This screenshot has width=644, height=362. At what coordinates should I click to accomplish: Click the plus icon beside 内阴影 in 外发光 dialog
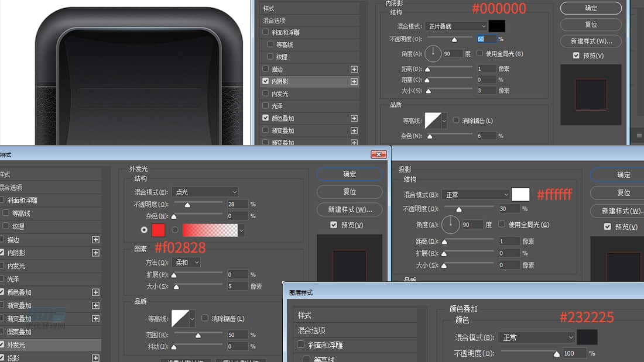click(x=95, y=253)
